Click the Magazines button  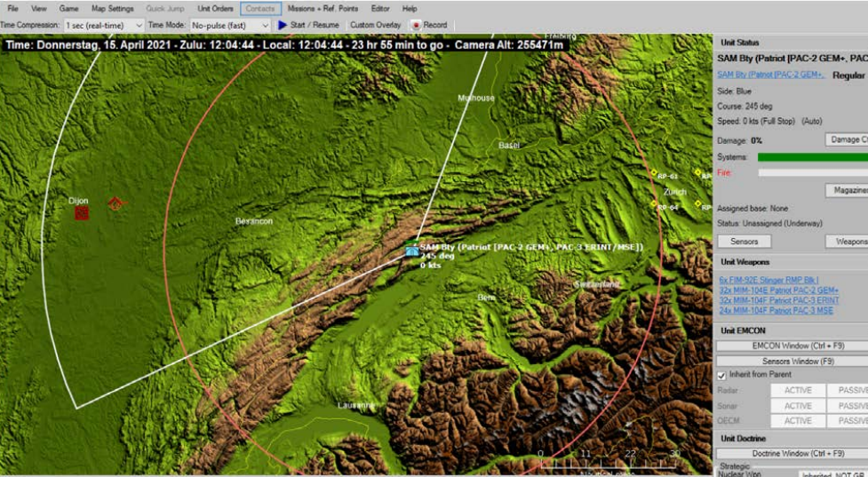pyautogui.click(x=847, y=190)
